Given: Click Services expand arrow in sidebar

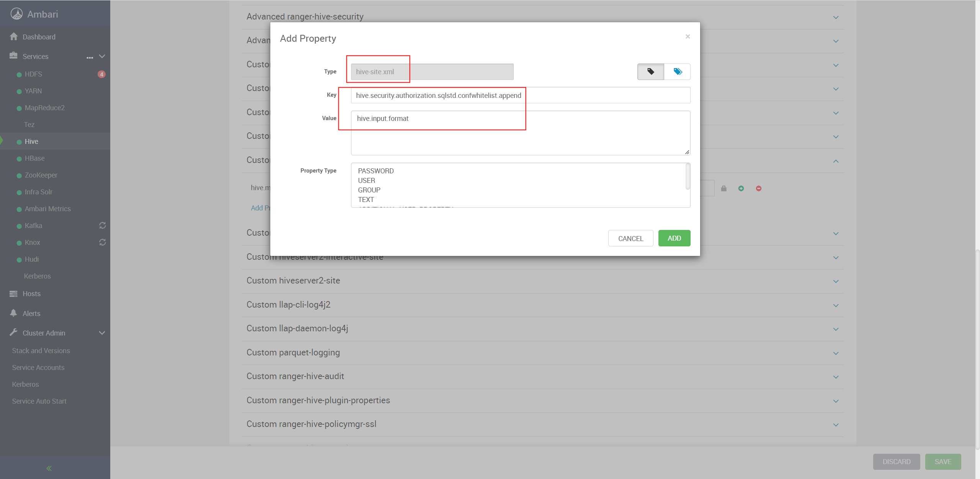Looking at the screenshot, I should (x=102, y=56).
